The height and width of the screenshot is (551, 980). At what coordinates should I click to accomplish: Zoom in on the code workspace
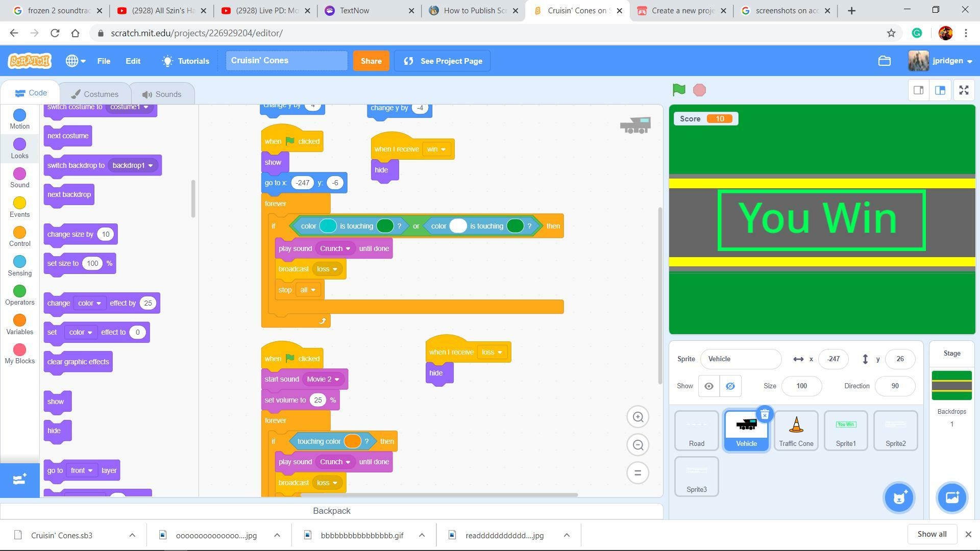(x=638, y=417)
